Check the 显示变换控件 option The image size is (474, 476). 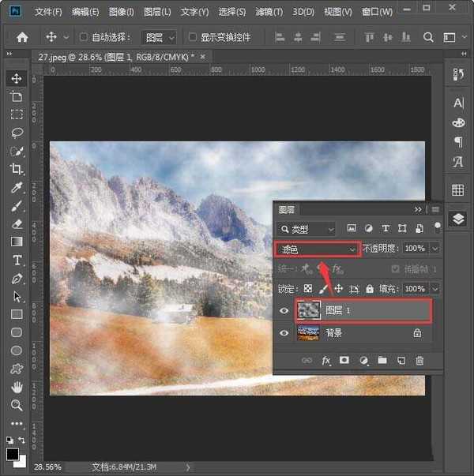(193, 37)
